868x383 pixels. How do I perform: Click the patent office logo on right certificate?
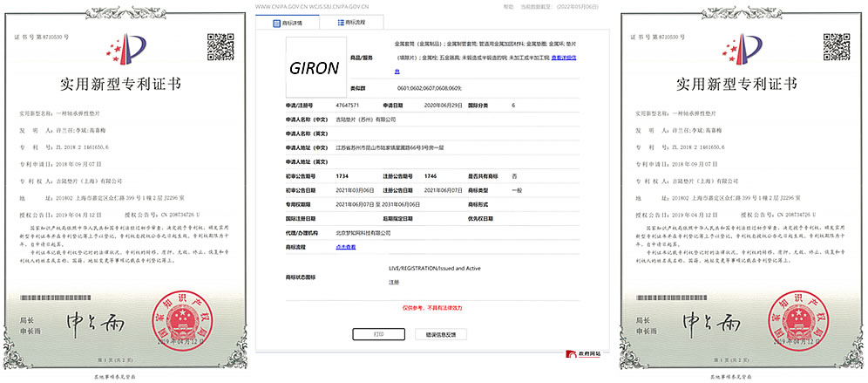click(742, 48)
